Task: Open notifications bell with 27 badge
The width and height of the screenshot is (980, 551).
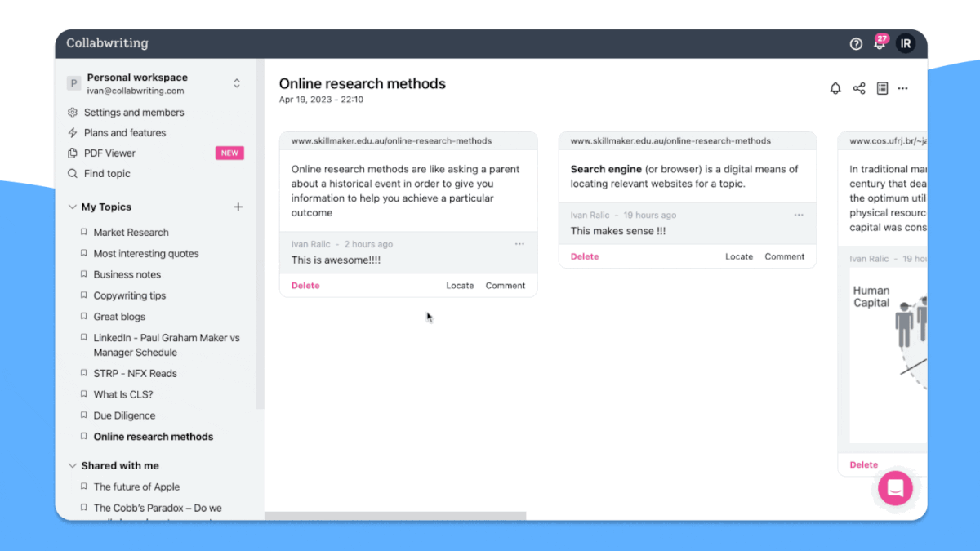Action: click(x=880, y=42)
